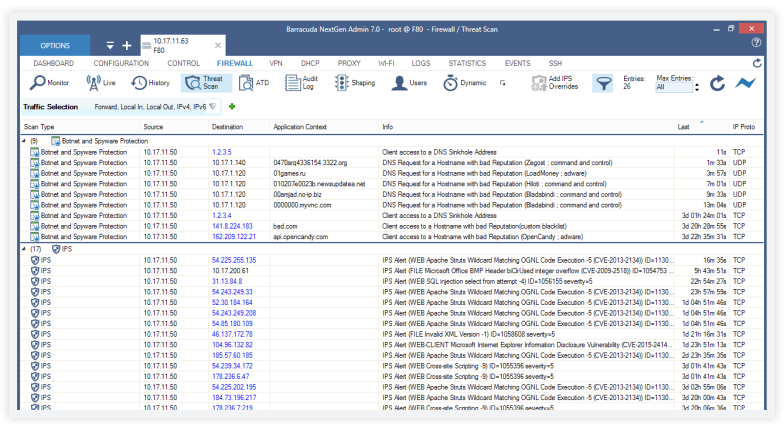Sort by Destination column header
This screenshot has height=424, width=784.
(x=239, y=127)
